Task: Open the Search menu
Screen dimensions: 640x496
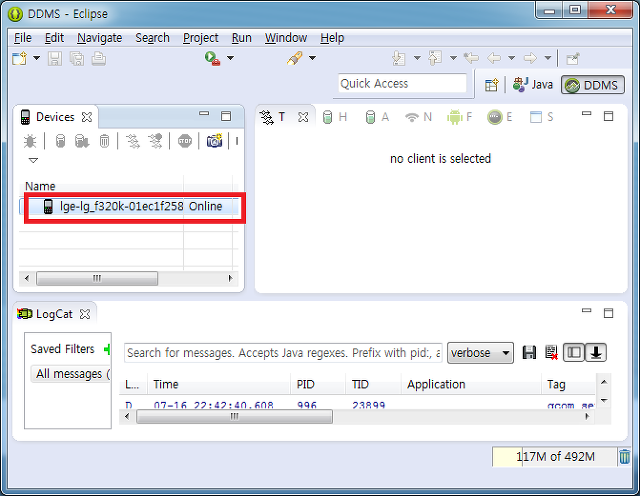Action: 152,38
